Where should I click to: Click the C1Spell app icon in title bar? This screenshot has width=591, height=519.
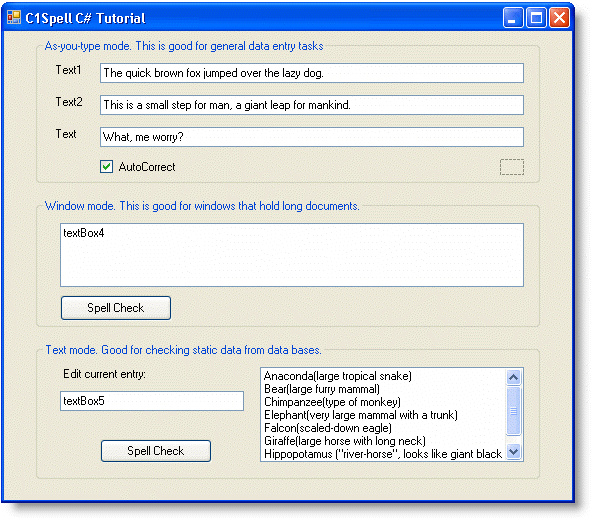click(x=14, y=17)
